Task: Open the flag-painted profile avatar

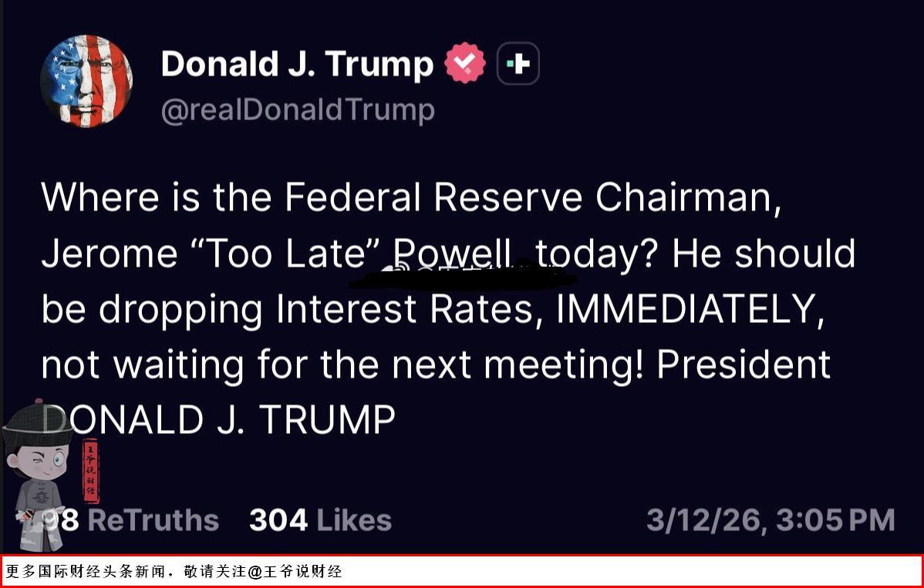Action: (x=86, y=80)
